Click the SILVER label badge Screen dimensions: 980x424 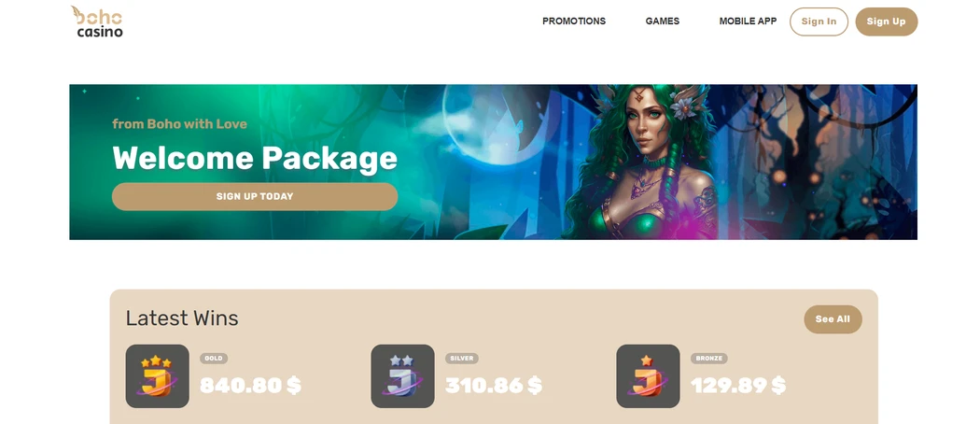pyautogui.click(x=462, y=359)
